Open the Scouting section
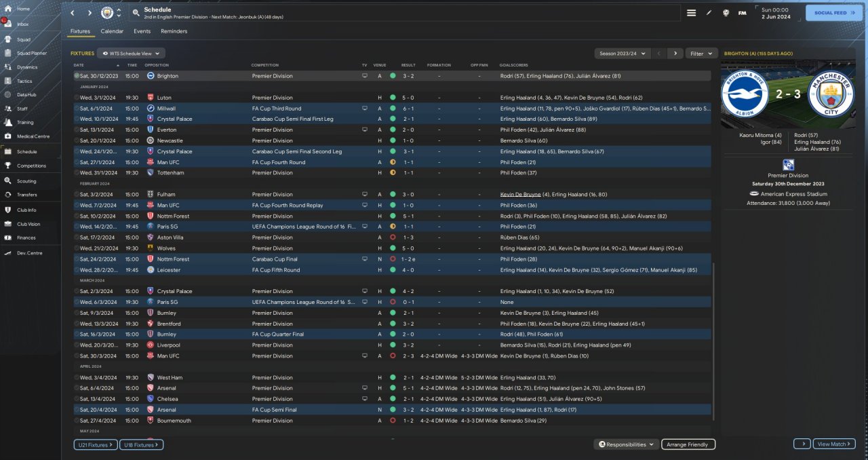 point(26,181)
